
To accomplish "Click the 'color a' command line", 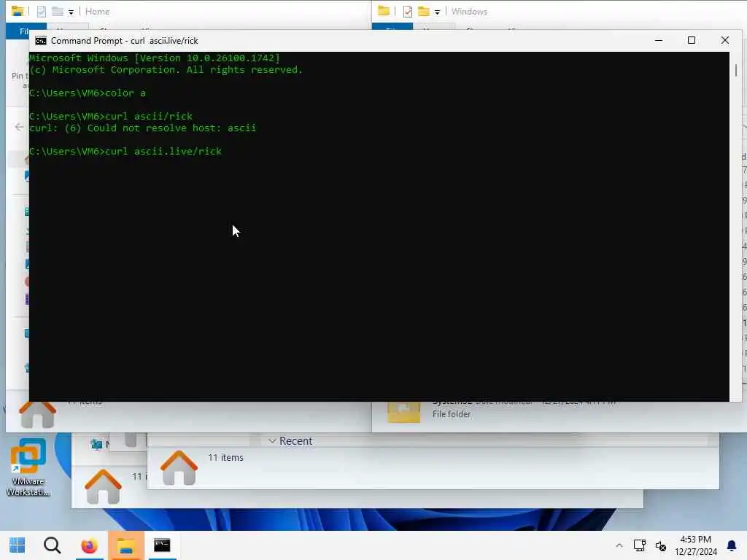I will point(88,93).
